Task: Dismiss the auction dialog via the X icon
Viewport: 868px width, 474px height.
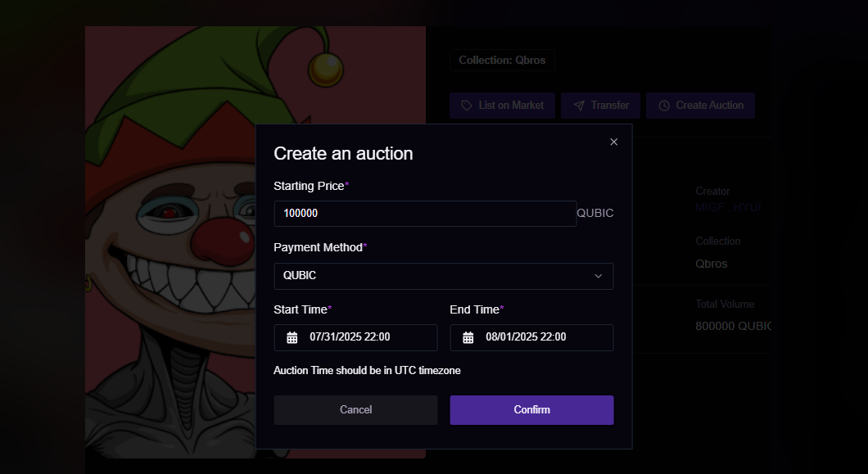Action: (x=613, y=142)
